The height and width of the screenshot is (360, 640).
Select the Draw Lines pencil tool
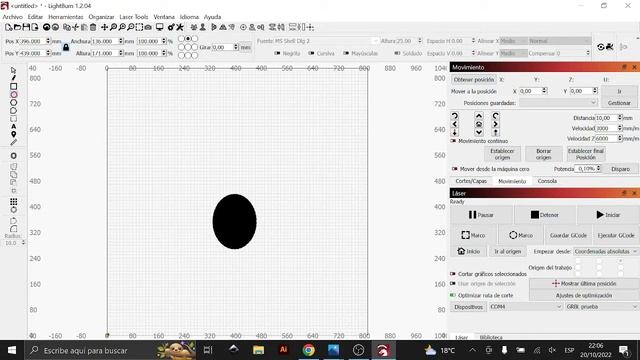[x=13, y=78]
